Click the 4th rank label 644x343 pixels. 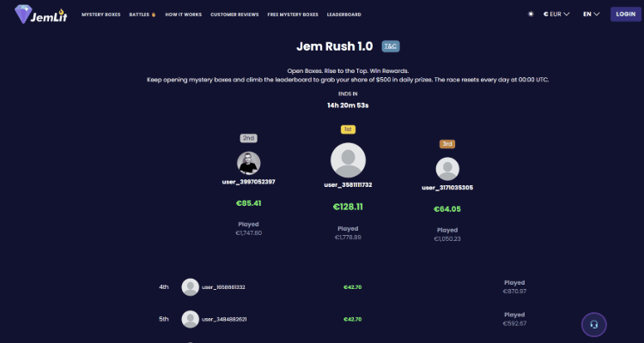click(164, 287)
